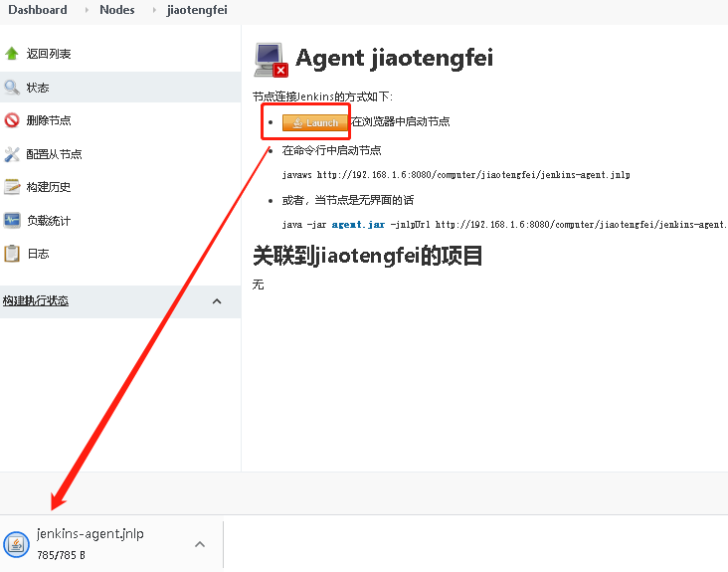Collapse the 构建执行状态 panel chevron
The width and height of the screenshot is (728, 572).
[217, 301]
